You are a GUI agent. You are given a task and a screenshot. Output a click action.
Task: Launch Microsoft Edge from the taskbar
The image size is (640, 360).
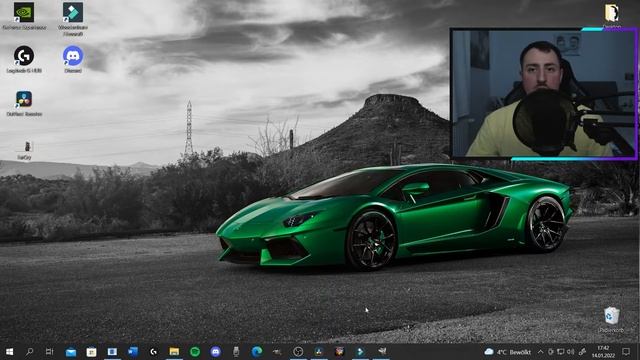pyautogui.click(x=257, y=351)
